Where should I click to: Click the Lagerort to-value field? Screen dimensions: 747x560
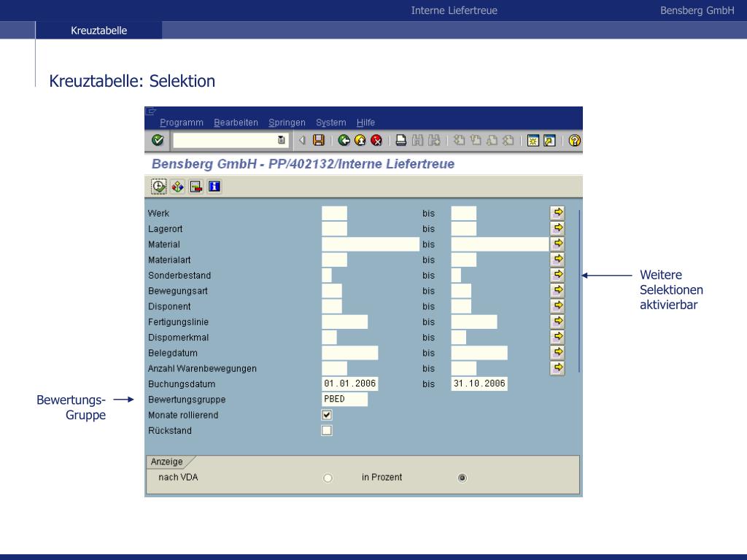pos(463,228)
